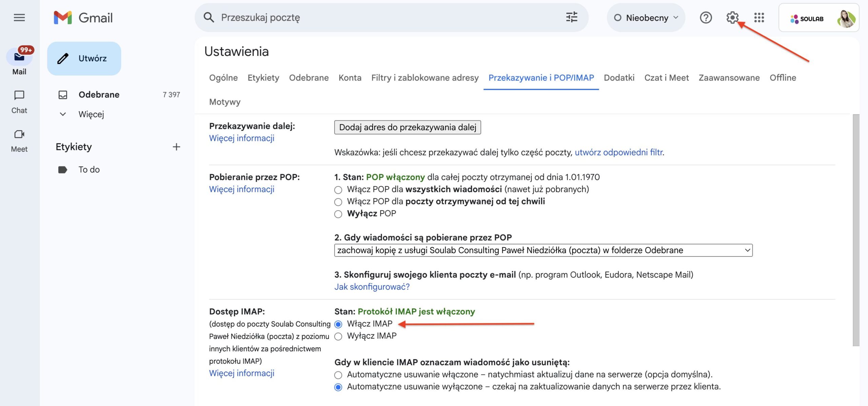Switch to the Zaawansowane tab
This screenshot has height=406, width=868.
pyautogui.click(x=729, y=78)
